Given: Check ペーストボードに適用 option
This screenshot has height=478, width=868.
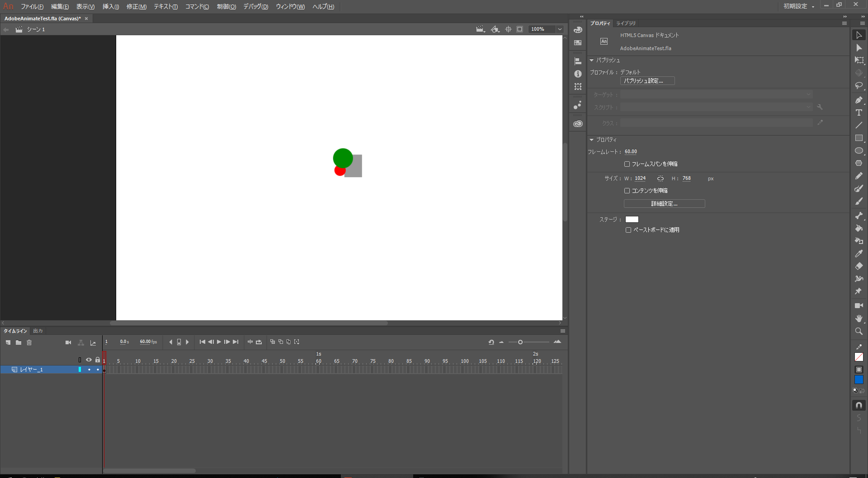Looking at the screenshot, I should click(x=628, y=230).
